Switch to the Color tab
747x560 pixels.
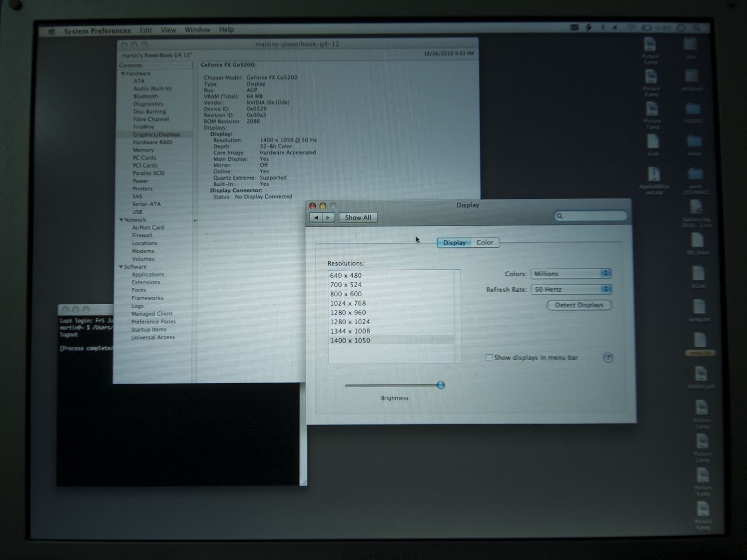485,243
